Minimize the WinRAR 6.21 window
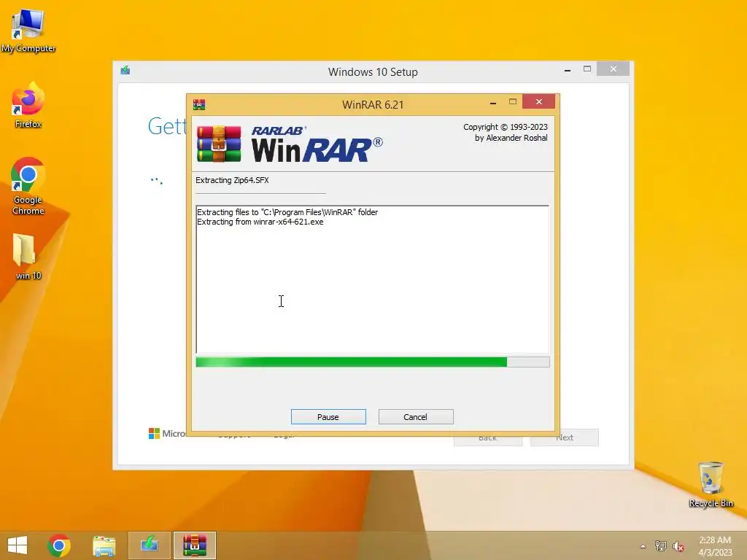This screenshot has width=747, height=560. [x=493, y=102]
